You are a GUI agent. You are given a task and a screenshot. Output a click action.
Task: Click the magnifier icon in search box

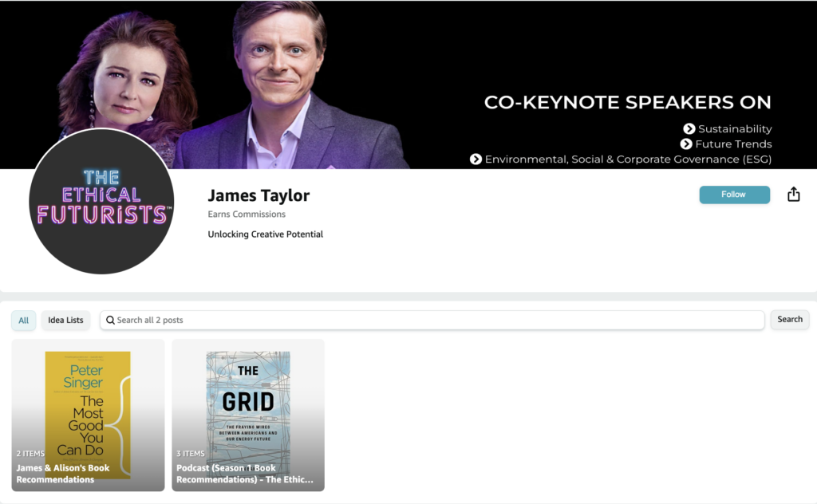coord(110,321)
